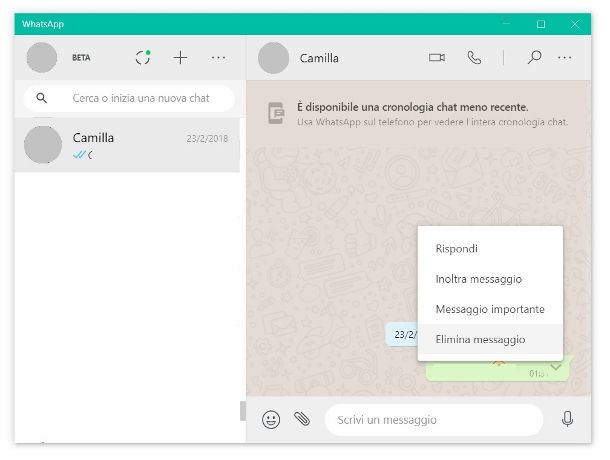The width and height of the screenshot is (610, 460).
Task: Maximize the WhatsApp window
Action: point(541,24)
